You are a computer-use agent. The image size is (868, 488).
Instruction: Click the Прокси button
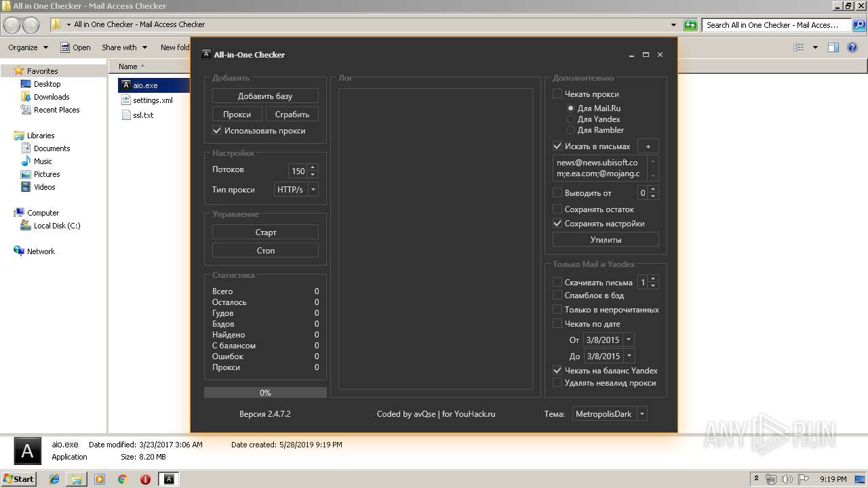[237, 115]
